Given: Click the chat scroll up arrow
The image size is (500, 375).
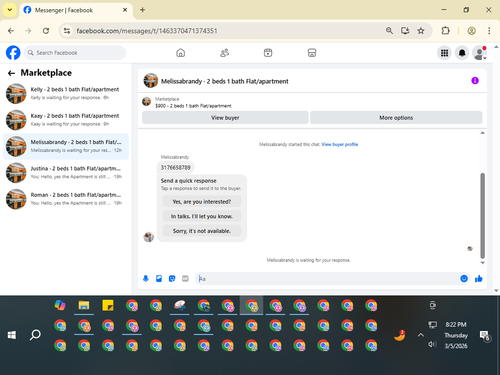Looking at the screenshot, I should click(482, 133).
